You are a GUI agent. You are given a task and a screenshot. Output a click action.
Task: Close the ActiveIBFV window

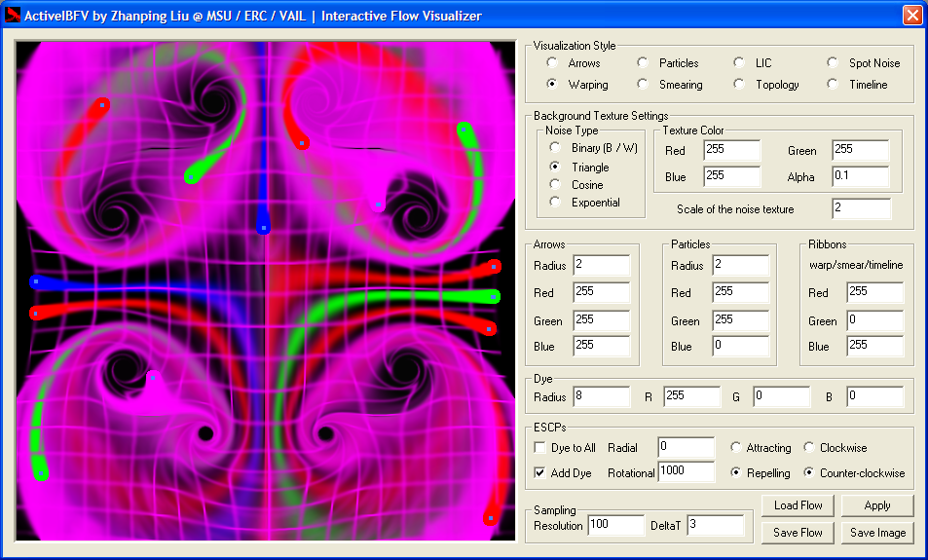[911, 16]
